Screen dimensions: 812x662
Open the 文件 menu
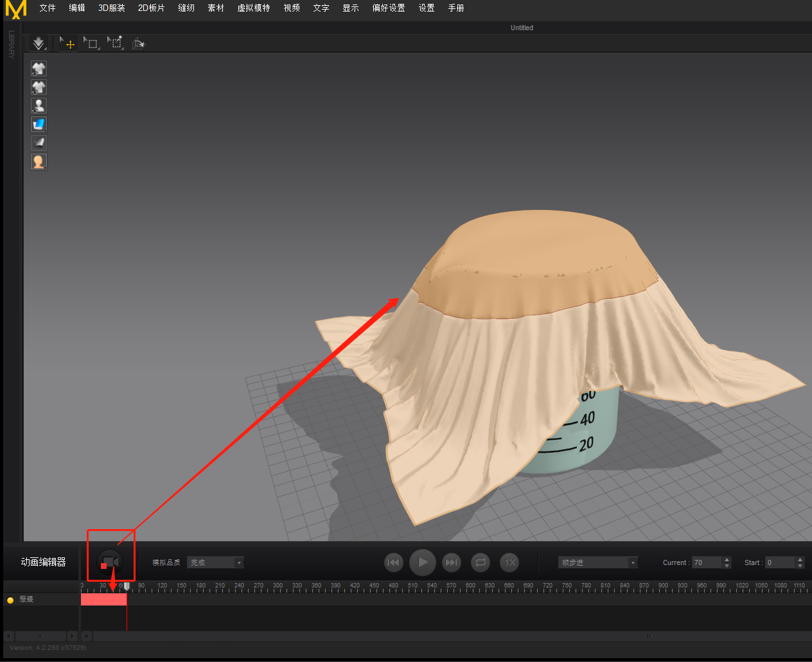[x=48, y=8]
